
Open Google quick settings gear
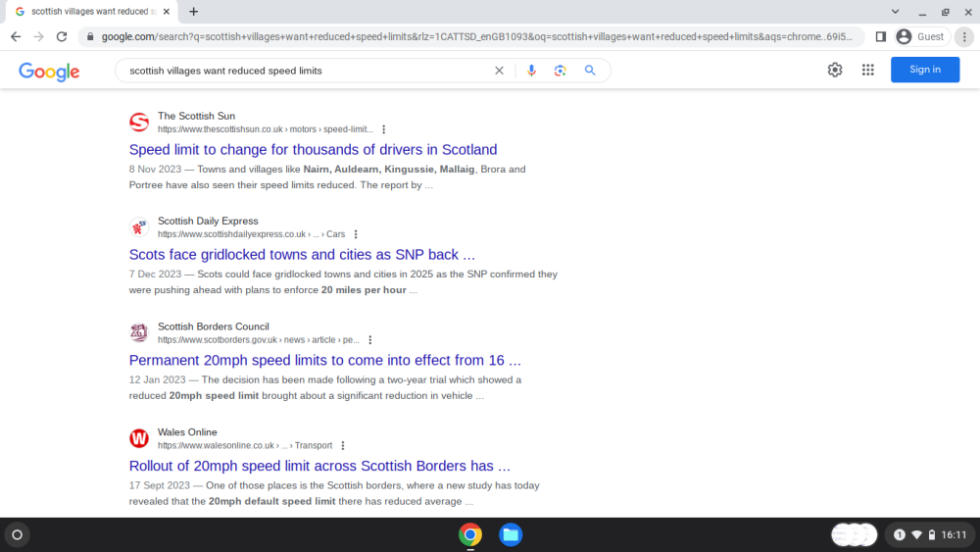coord(835,70)
